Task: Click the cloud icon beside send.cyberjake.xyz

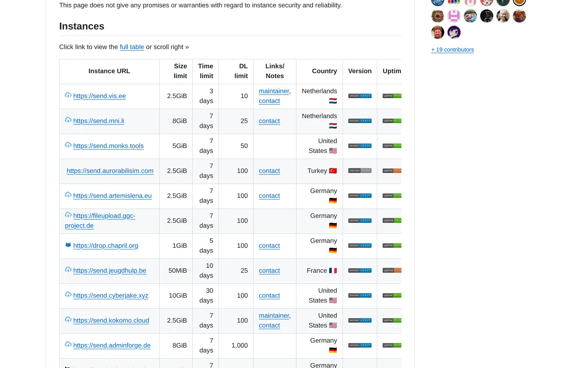Action: tap(68, 294)
